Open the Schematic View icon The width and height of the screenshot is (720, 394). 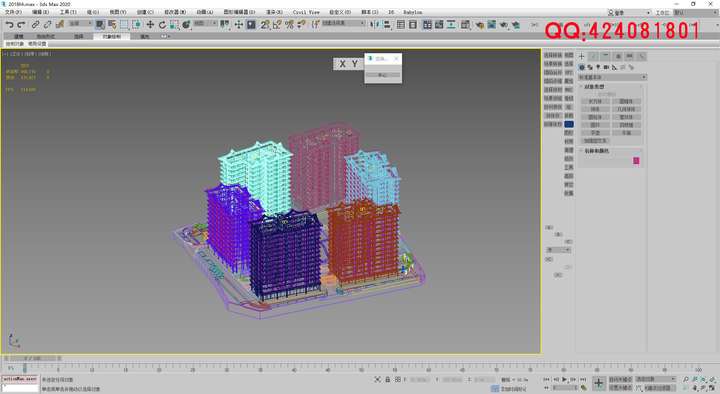pos(451,24)
